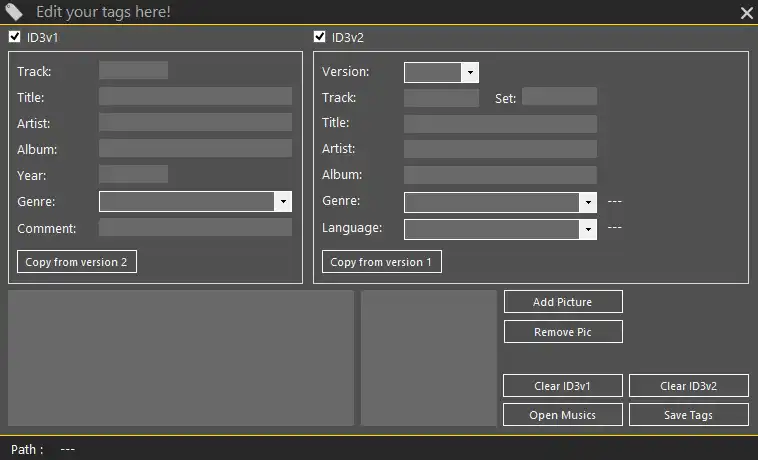Click the Open Musics button
The width and height of the screenshot is (758, 460).
coord(563,415)
